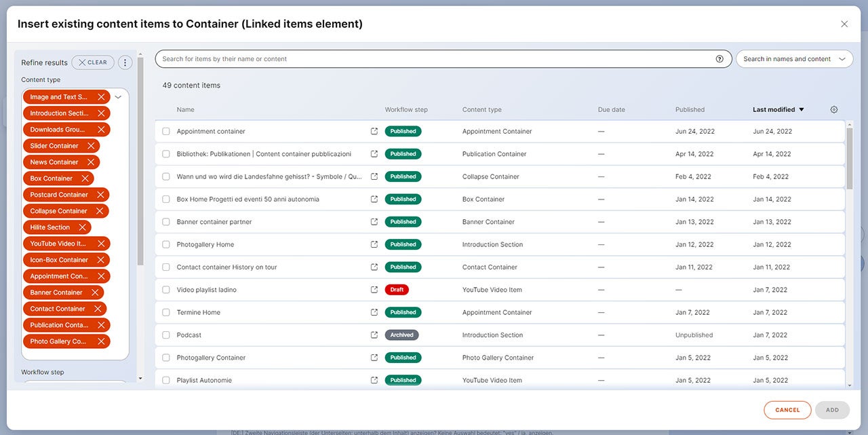Open column settings gear icon

coord(834,110)
